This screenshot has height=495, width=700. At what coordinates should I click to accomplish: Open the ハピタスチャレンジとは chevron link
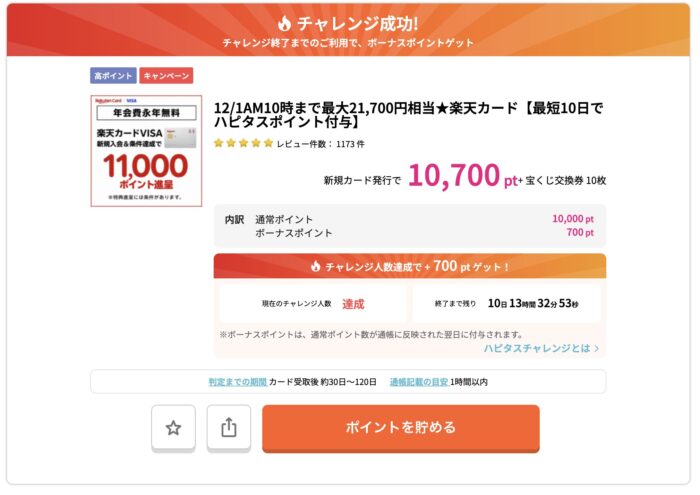(541, 348)
